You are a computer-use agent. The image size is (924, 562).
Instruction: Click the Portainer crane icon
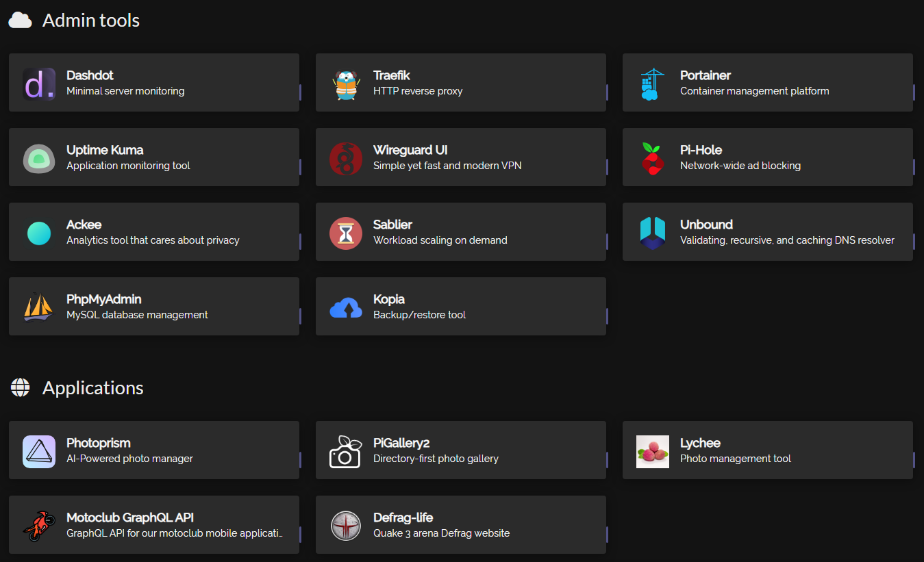[x=653, y=84]
